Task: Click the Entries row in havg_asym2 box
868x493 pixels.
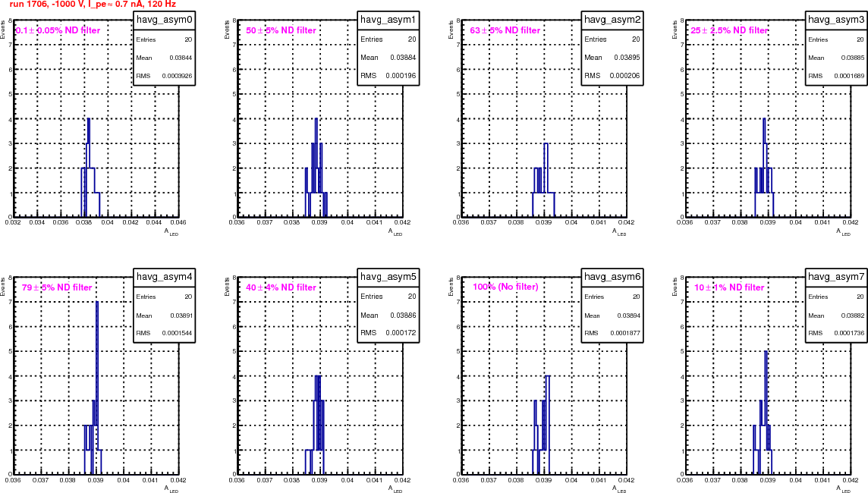Action: [x=612, y=39]
